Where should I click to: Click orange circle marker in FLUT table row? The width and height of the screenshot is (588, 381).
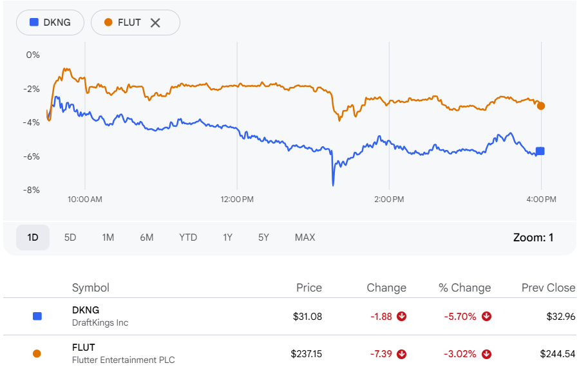pyautogui.click(x=37, y=353)
